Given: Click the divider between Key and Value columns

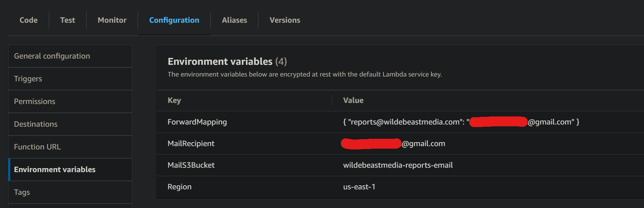Looking at the screenshot, I should tap(332, 100).
